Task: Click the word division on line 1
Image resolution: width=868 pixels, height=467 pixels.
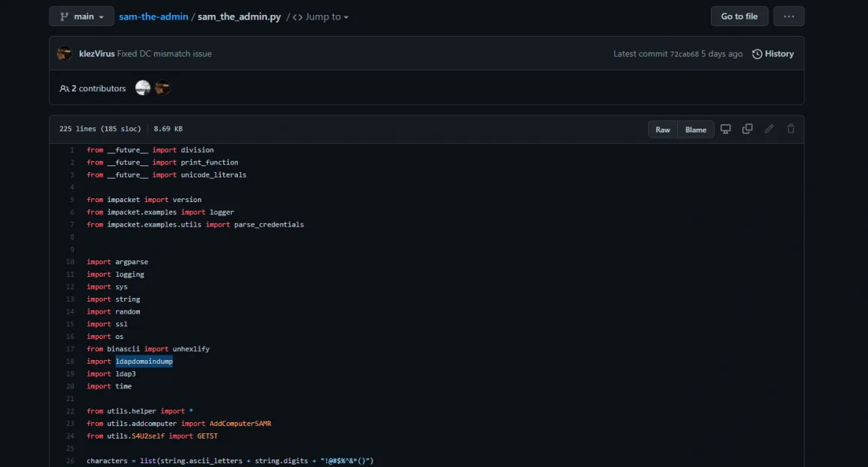Action: (x=197, y=150)
